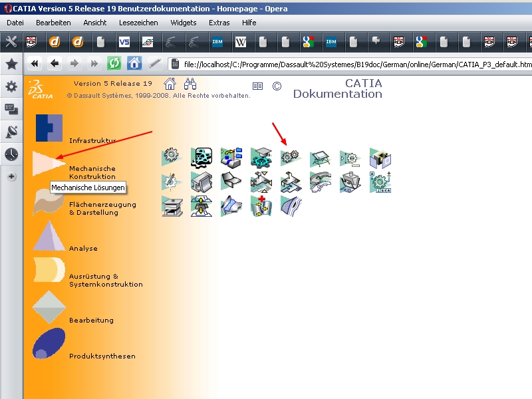This screenshot has height=399, width=532.
Task: Open the VS bookmark button
Action: pyautogui.click(x=124, y=42)
